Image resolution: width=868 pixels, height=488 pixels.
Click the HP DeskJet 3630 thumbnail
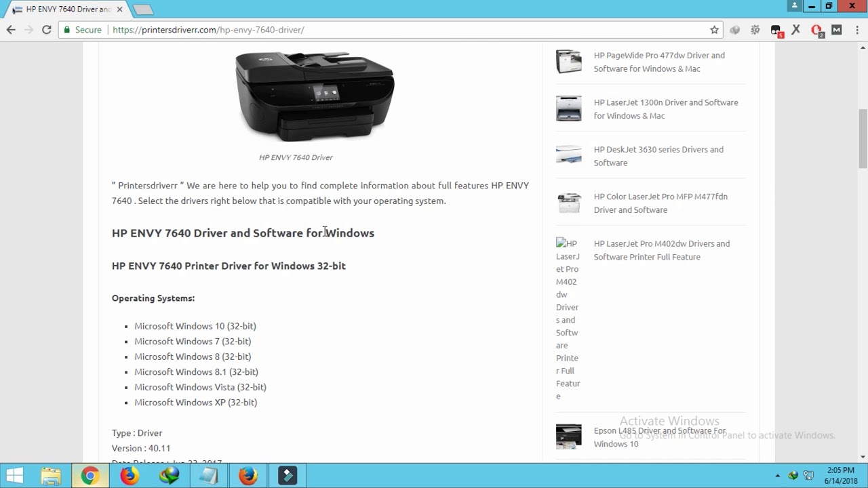(x=568, y=155)
